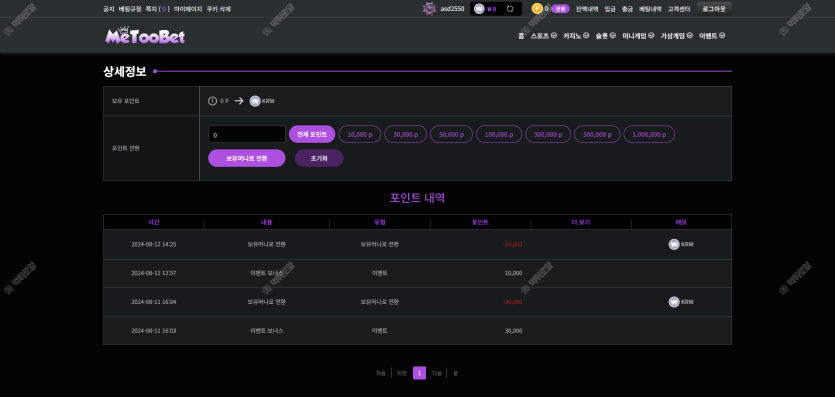Open 잔액내역 balance history
Screen dimensions: 835x397
(x=587, y=9)
